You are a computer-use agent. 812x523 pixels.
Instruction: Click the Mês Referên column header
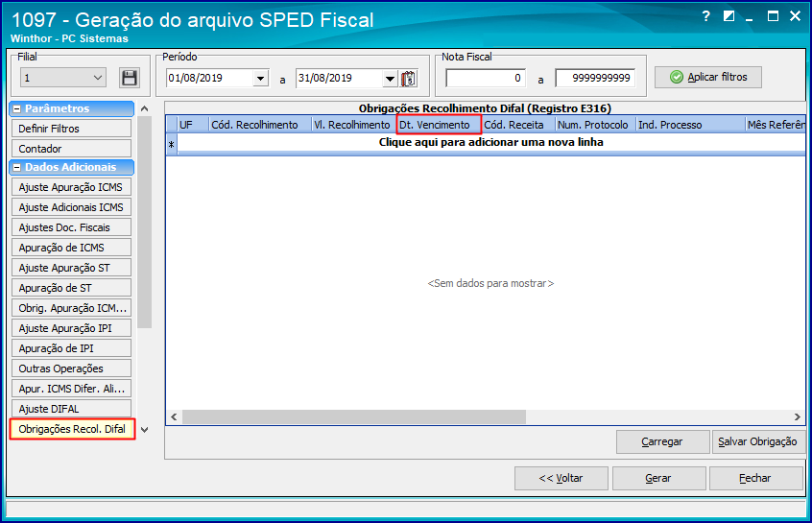776,125
